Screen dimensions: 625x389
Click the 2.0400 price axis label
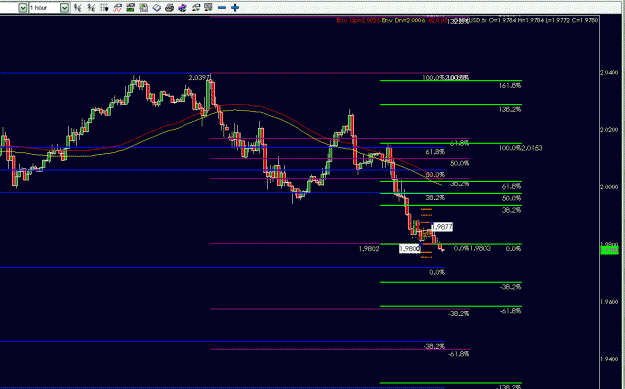tap(609, 73)
